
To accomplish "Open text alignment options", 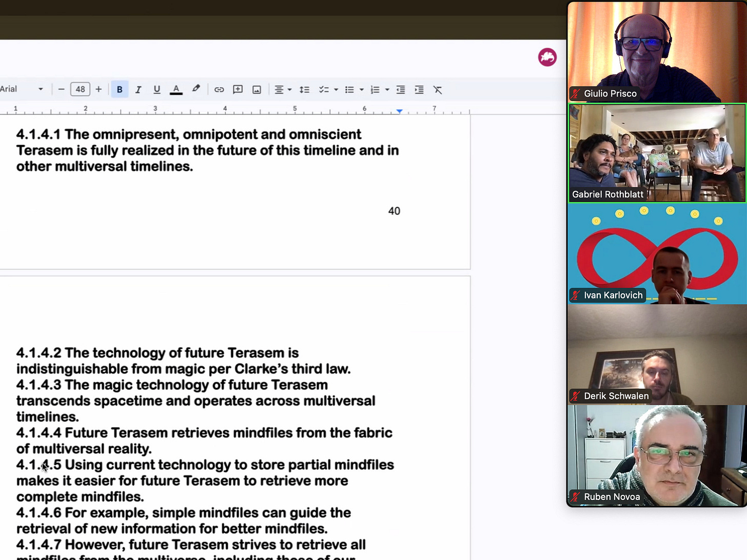I will click(x=279, y=89).
